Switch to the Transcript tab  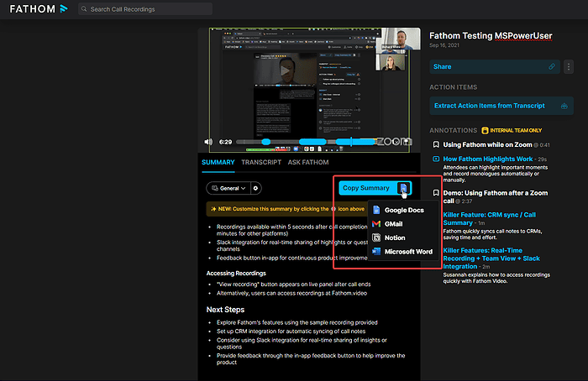tap(261, 162)
